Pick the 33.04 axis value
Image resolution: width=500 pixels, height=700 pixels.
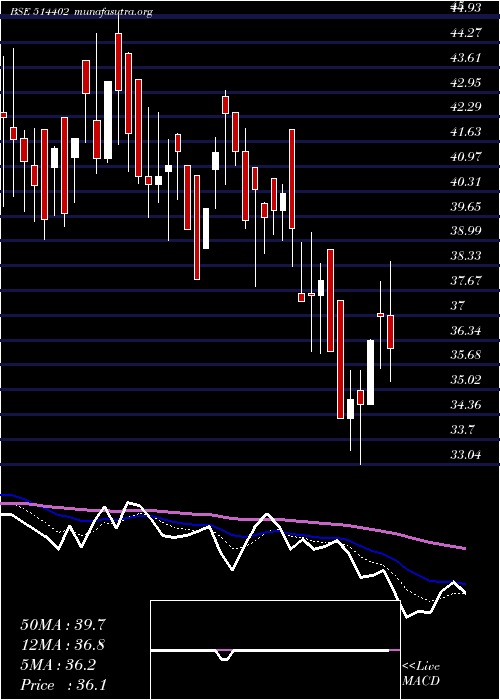(x=467, y=455)
